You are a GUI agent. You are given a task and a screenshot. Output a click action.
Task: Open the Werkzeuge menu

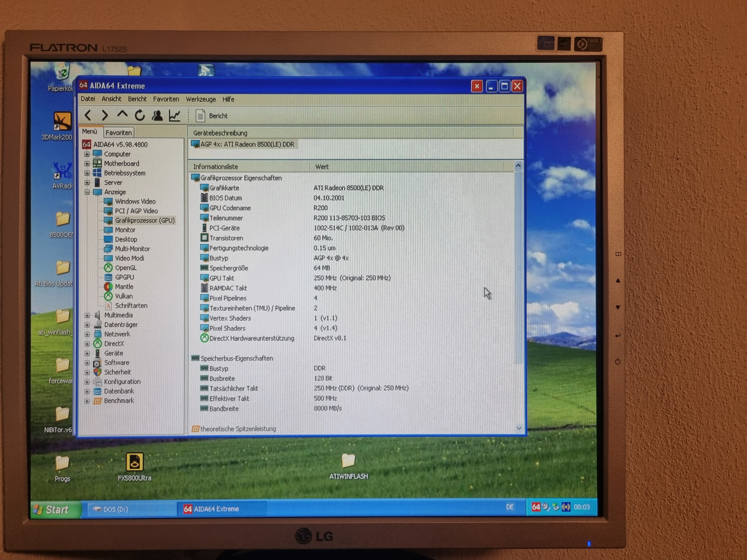click(x=201, y=99)
